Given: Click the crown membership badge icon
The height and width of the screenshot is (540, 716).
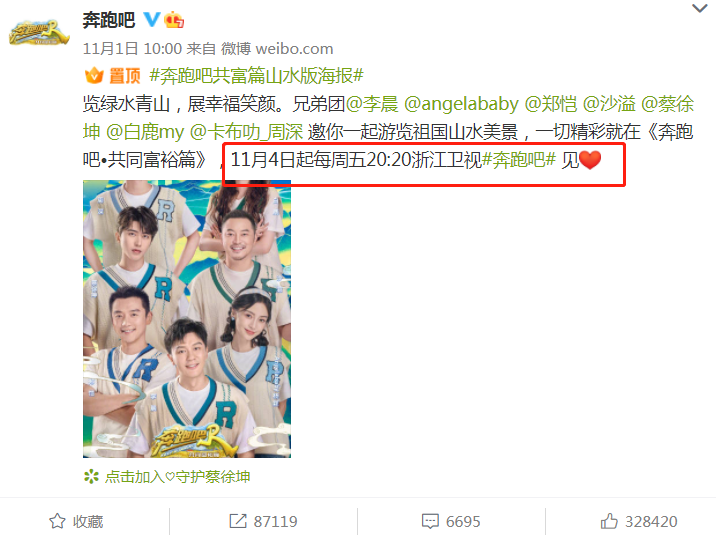Looking at the screenshot, I should [x=174, y=20].
